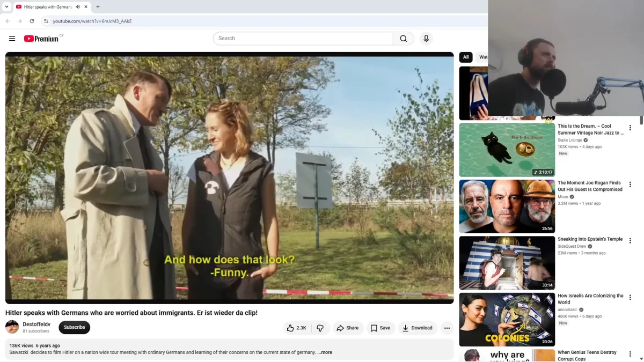Share the video
This screenshot has height=362, width=644.
point(348,328)
